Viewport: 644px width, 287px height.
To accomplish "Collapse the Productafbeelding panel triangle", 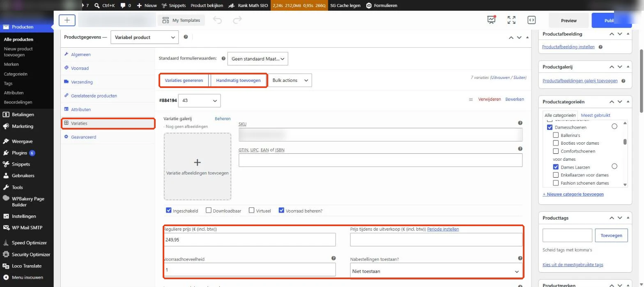I will tap(628, 34).
